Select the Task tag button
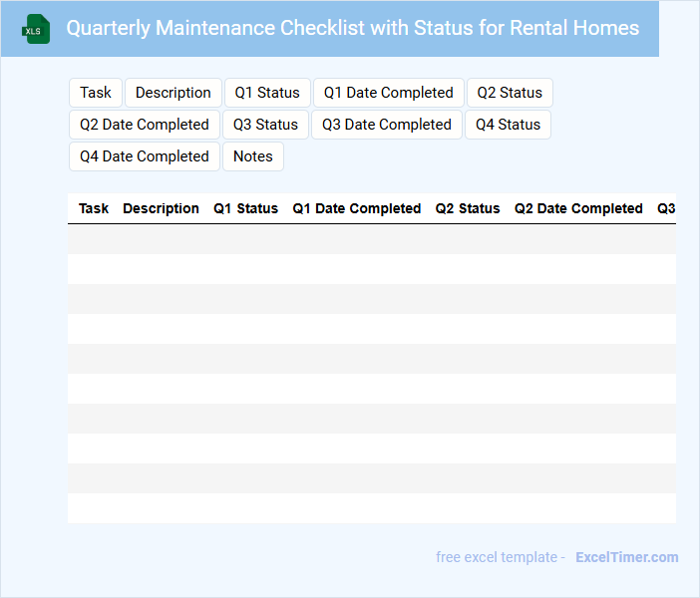This screenshot has width=700, height=598. pyautogui.click(x=96, y=93)
